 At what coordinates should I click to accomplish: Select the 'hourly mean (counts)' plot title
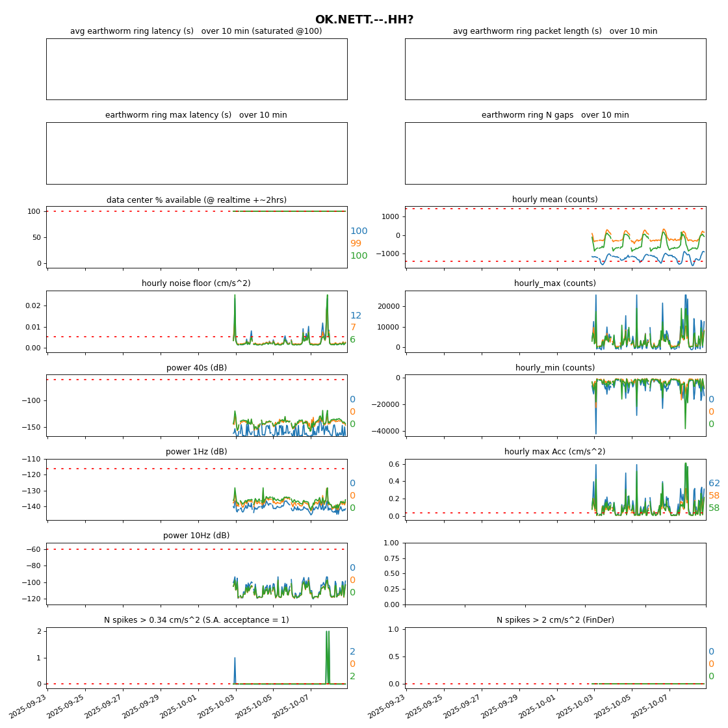(554, 200)
